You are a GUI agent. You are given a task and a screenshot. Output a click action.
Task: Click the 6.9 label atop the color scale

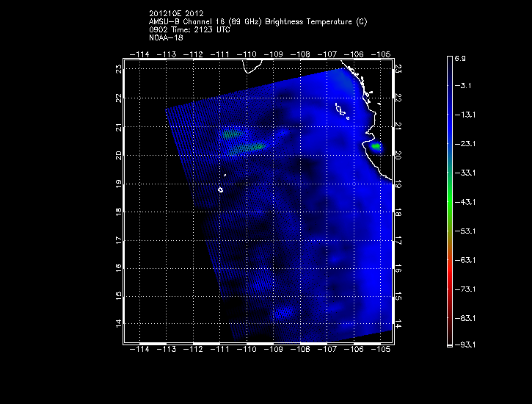pos(460,57)
